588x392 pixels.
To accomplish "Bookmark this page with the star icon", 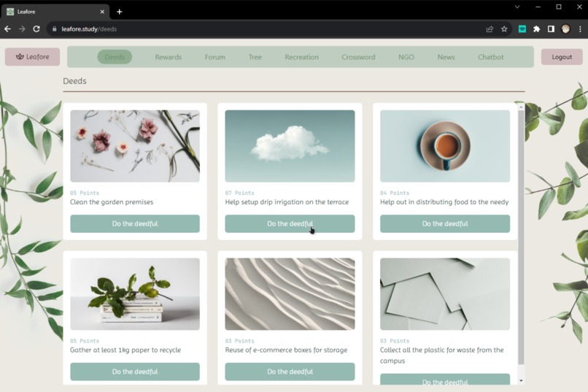I will point(504,29).
